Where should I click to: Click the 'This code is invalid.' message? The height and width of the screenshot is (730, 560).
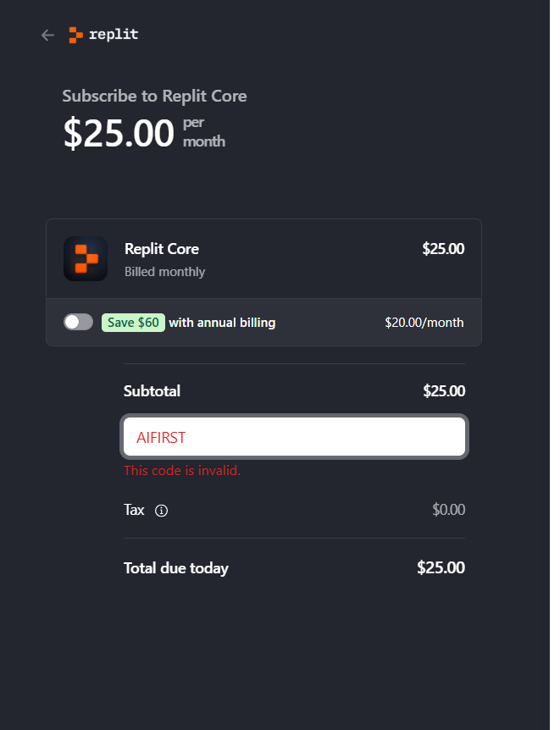coord(182,470)
